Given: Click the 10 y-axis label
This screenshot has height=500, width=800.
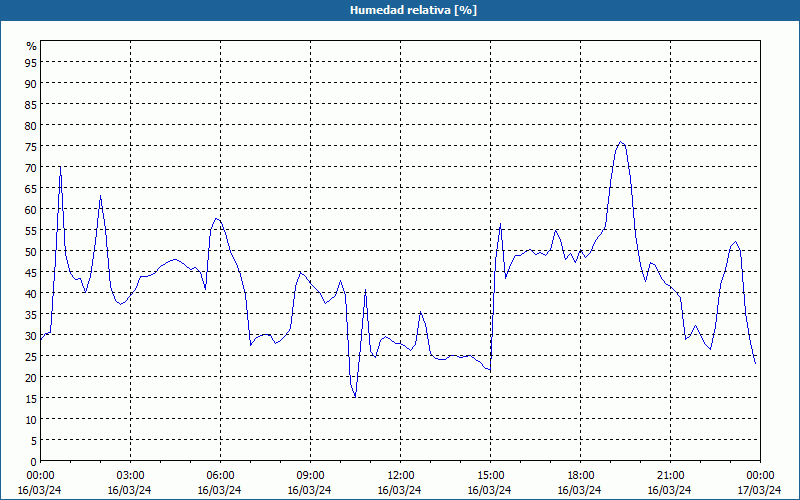Looking at the screenshot, I should point(31,420).
